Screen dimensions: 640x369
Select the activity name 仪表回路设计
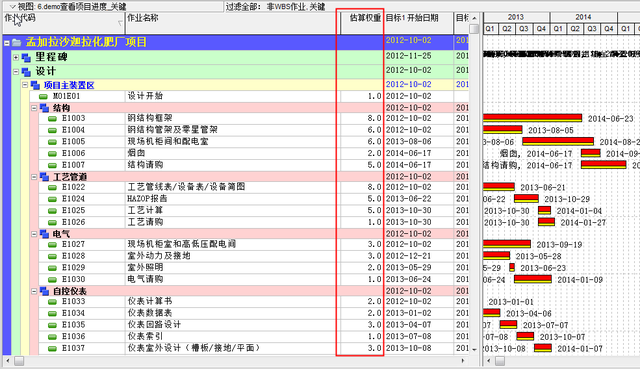154,325
